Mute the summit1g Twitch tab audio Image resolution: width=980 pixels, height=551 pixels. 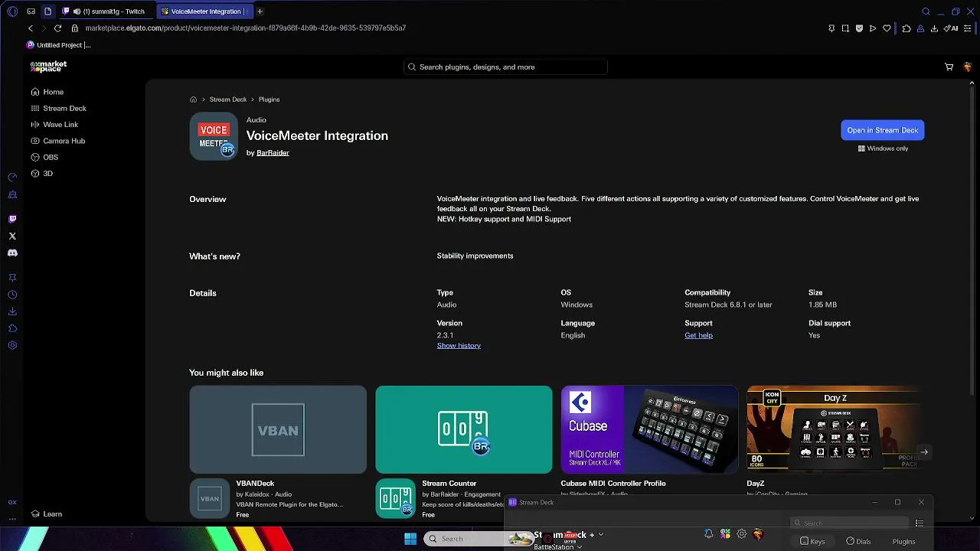click(77, 11)
